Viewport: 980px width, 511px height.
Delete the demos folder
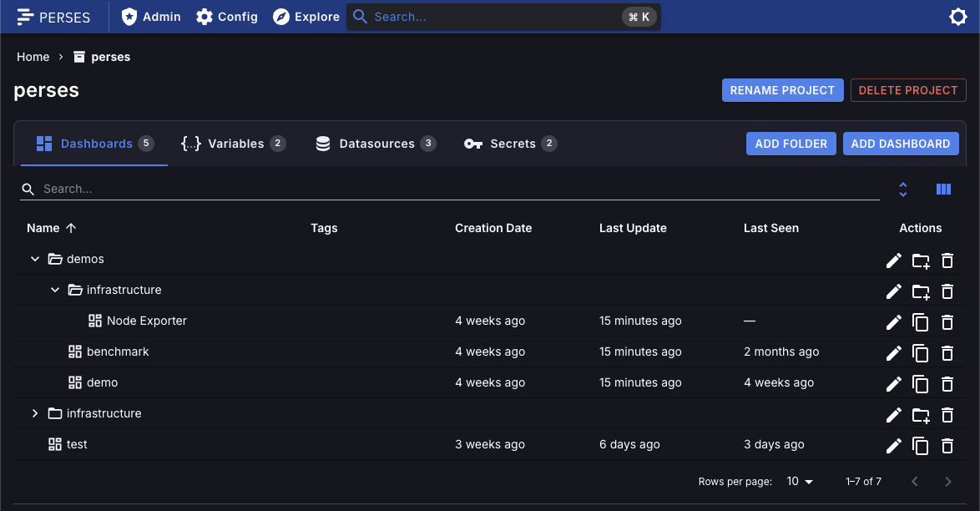947,261
